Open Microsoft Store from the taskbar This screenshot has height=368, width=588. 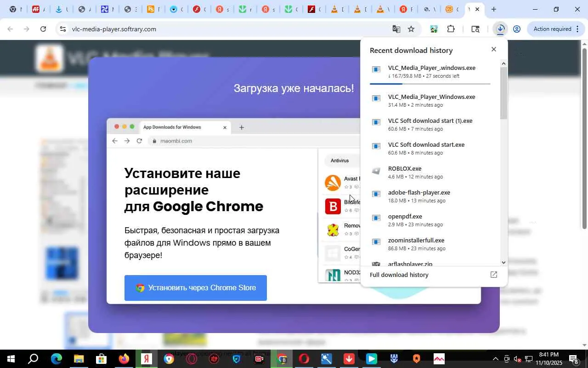click(x=101, y=359)
